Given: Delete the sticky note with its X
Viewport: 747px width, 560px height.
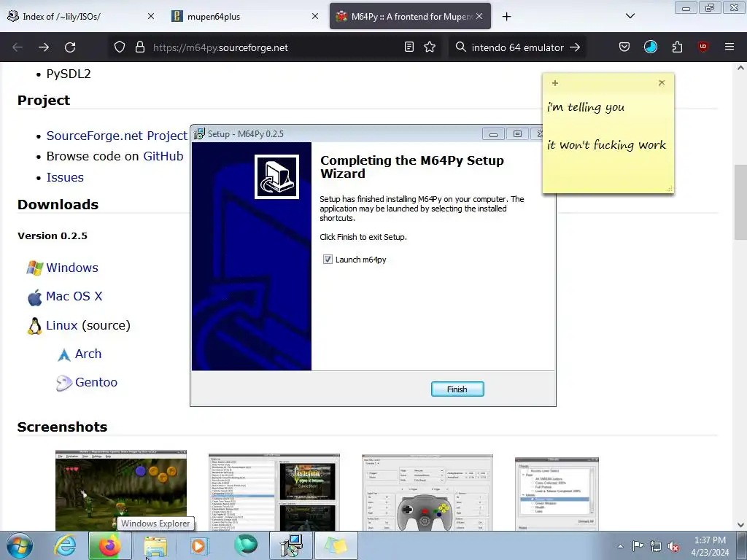Looking at the screenshot, I should (662, 82).
